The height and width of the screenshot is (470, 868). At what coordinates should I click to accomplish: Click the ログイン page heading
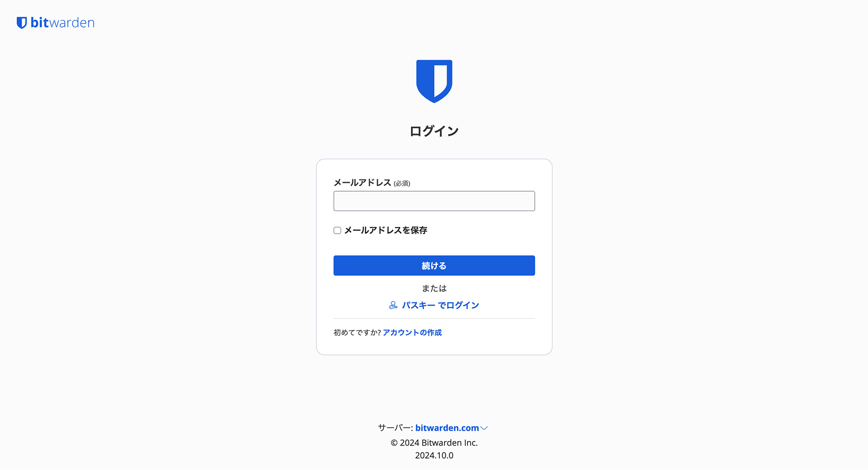(x=434, y=131)
